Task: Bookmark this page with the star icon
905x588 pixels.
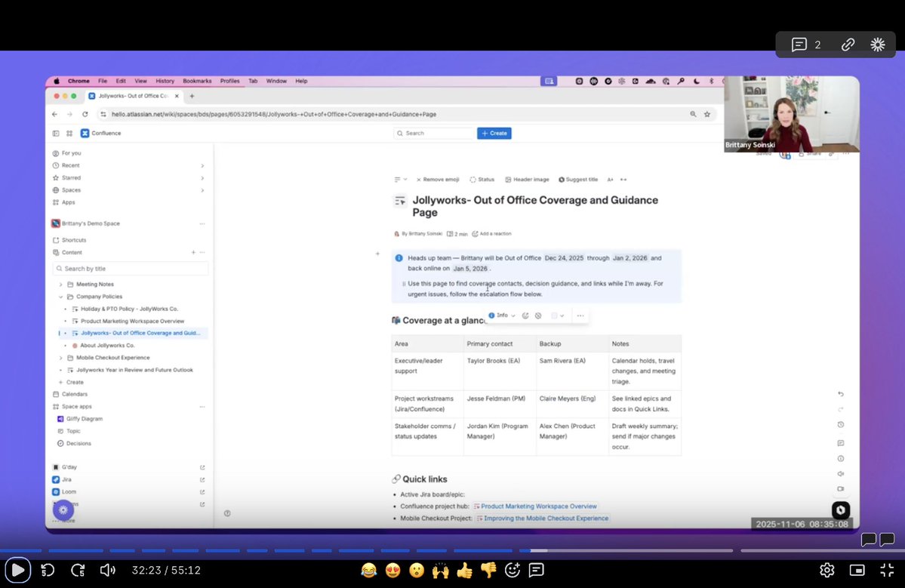Action: pyautogui.click(x=707, y=114)
